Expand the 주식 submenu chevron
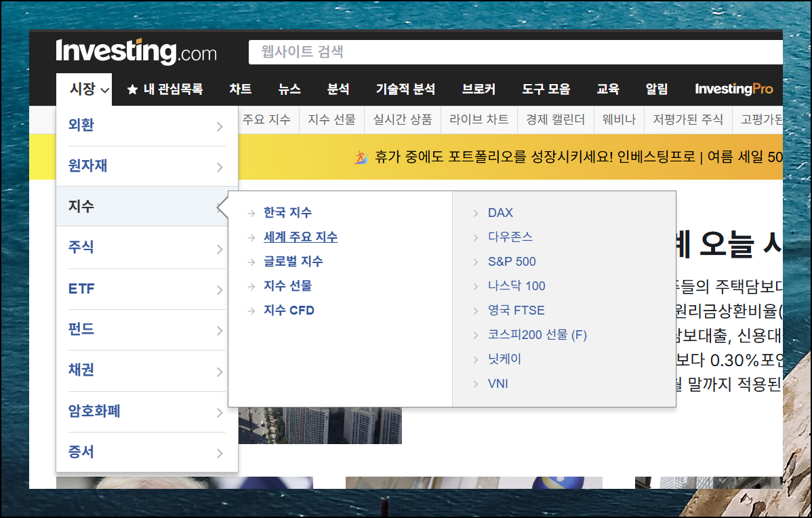The width and height of the screenshot is (812, 518). (220, 249)
